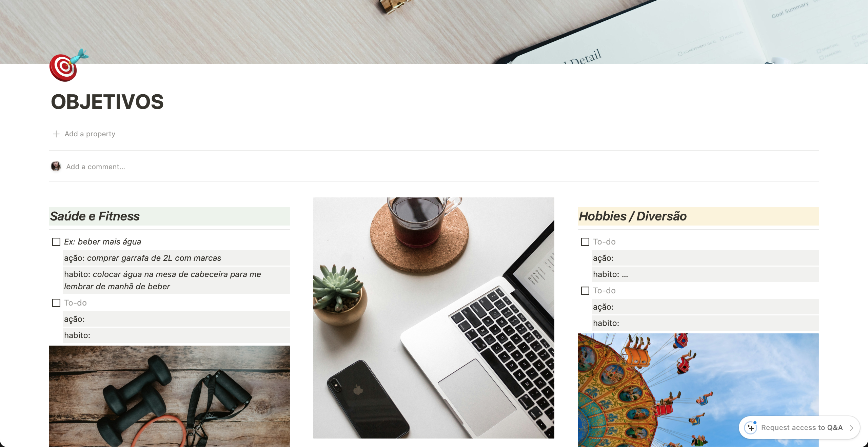Toggle the second To-do checkbox under Hobbies
This screenshot has height=447, width=868.
585,291
